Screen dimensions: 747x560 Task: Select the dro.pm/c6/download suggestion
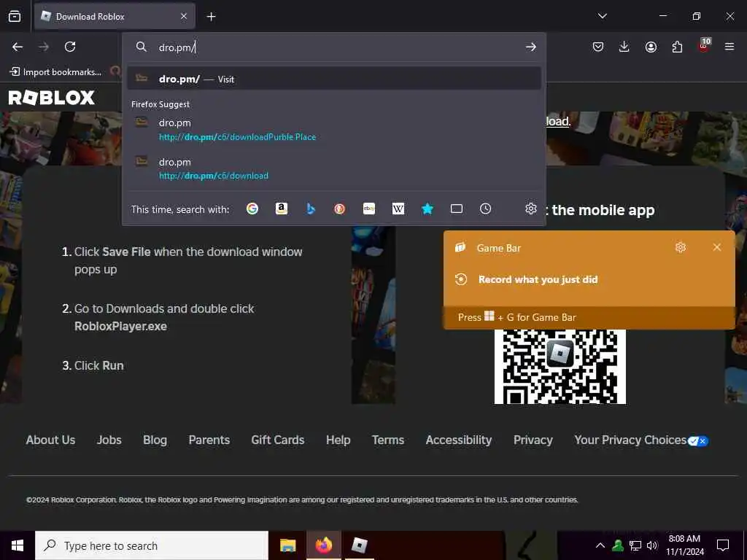[x=333, y=168]
